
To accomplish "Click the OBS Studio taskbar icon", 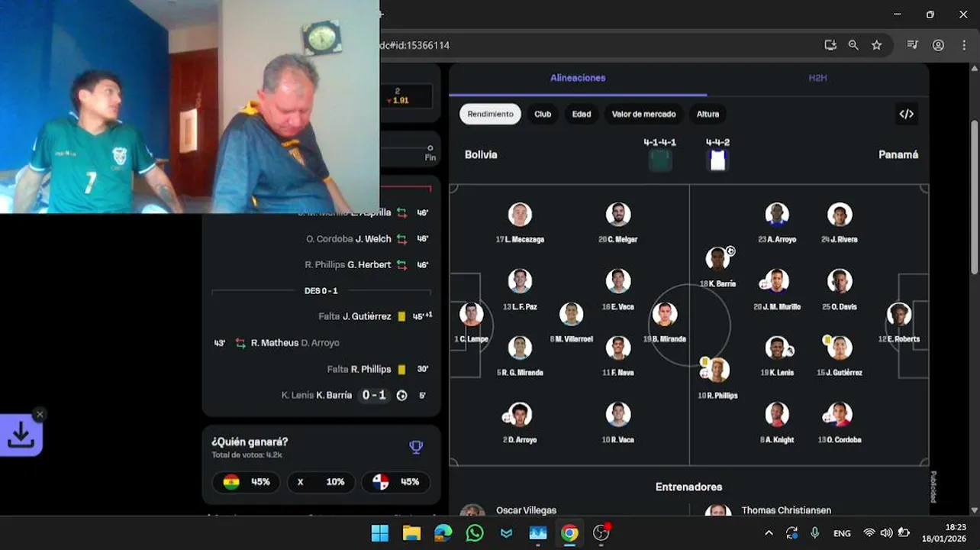I will tap(601, 533).
